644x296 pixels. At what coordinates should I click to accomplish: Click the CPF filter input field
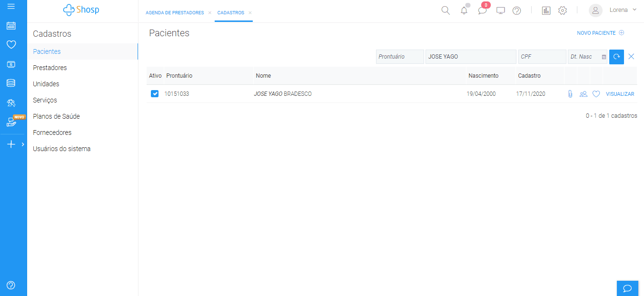(x=542, y=57)
